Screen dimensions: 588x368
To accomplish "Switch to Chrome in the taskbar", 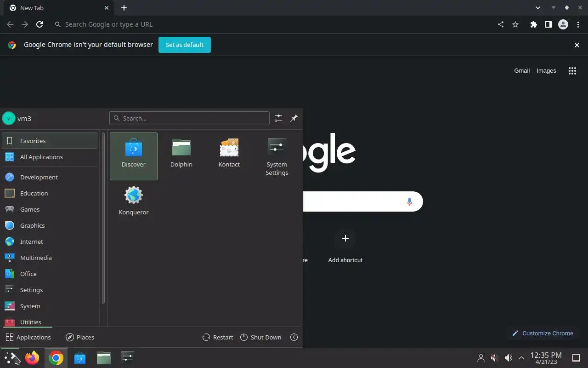I will (x=56, y=358).
